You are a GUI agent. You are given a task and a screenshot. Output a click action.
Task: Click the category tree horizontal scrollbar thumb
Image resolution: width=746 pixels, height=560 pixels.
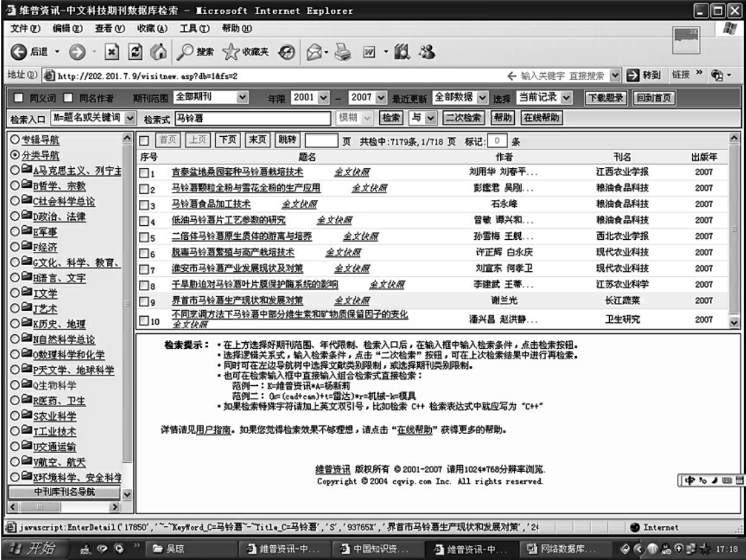(x=39, y=507)
